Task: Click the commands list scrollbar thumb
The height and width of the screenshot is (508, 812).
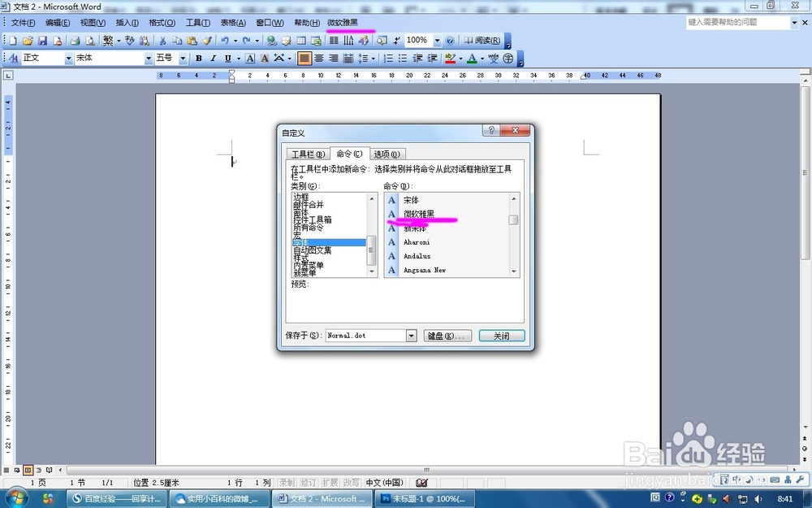Action: (x=513, y=220)
